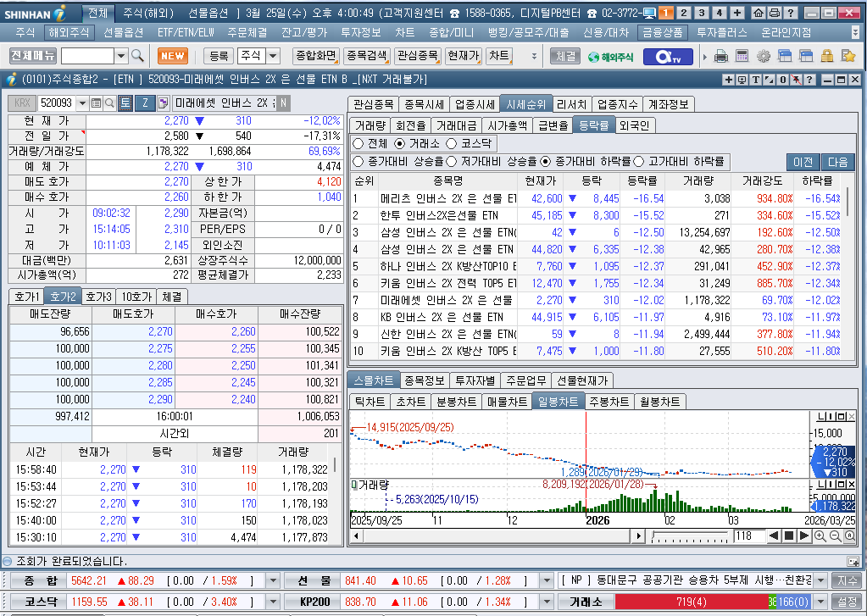Expand the toolbar overflow chevron after 차트

pos(534,56)
